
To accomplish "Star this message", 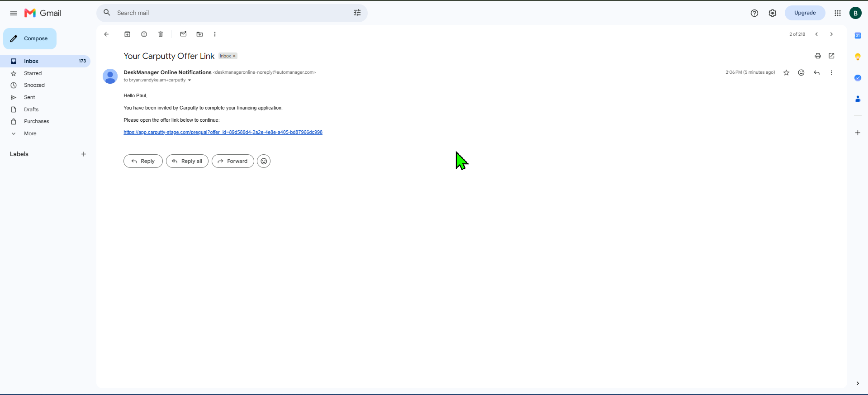I will [787, 73].
